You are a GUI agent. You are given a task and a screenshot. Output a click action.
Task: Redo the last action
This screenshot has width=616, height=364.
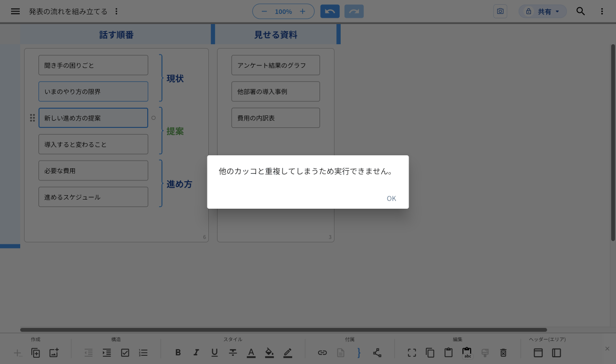[354, 11]
